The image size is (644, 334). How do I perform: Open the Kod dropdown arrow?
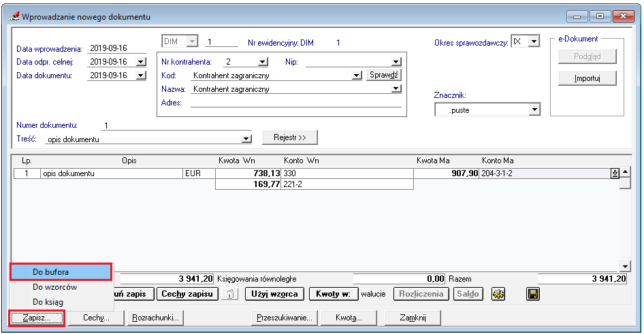tap(357, 76)
